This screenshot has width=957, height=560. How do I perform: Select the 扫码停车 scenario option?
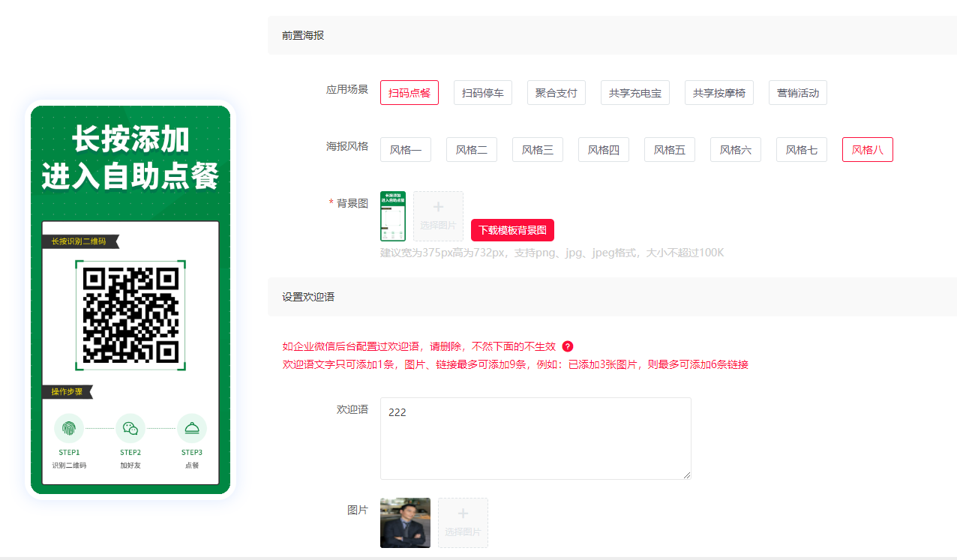(x=483, y=93)
